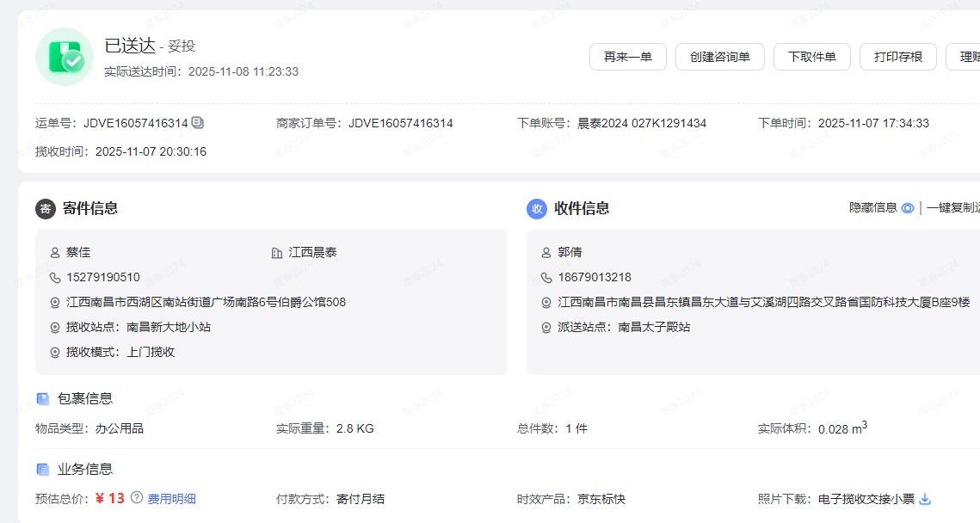Click the 再来一单 button
This screenshot has width=980, height=523.
click(x=627, y=57)
